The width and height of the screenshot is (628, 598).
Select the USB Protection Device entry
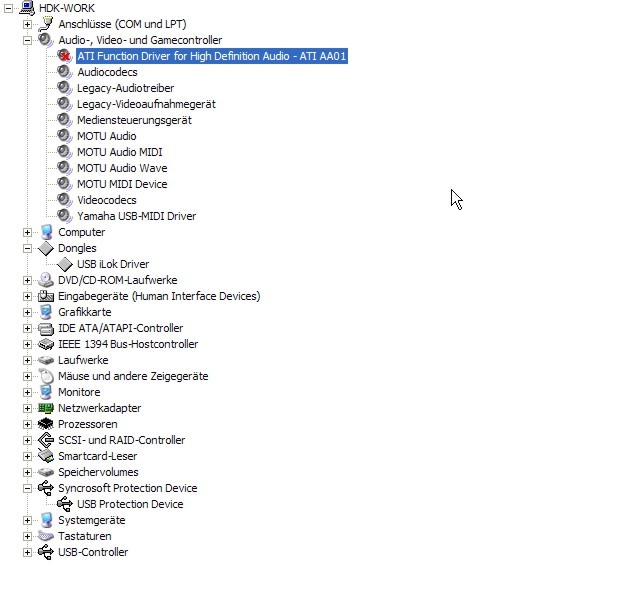pyautogui.click(x=130, y=504)
